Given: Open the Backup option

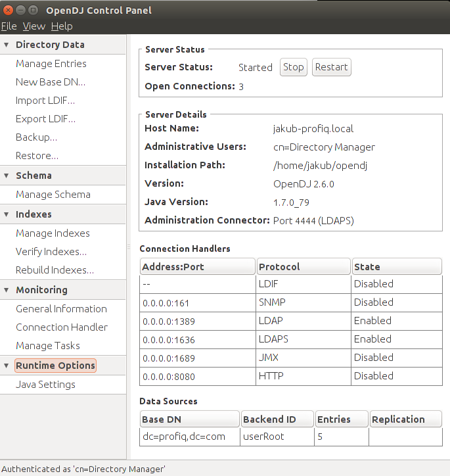Looking at the screenshot, I should click(36, 137).
